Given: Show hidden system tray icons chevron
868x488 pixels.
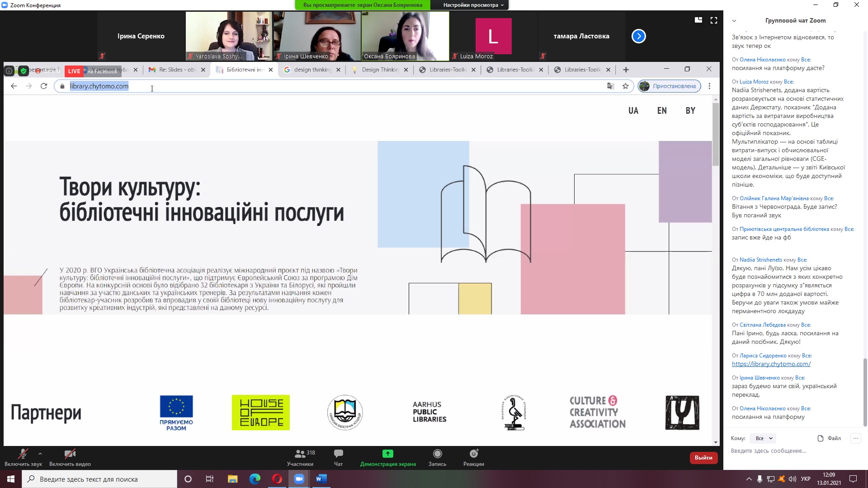Looking at the screenshot, I should (x=749, y=479).
